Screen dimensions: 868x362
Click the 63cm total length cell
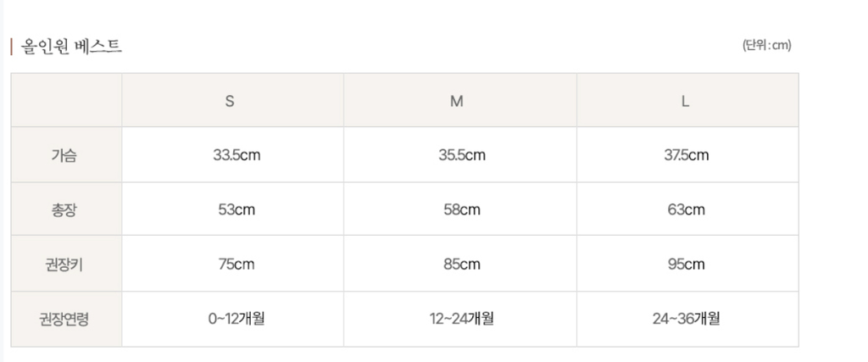[x=686, y=209]
